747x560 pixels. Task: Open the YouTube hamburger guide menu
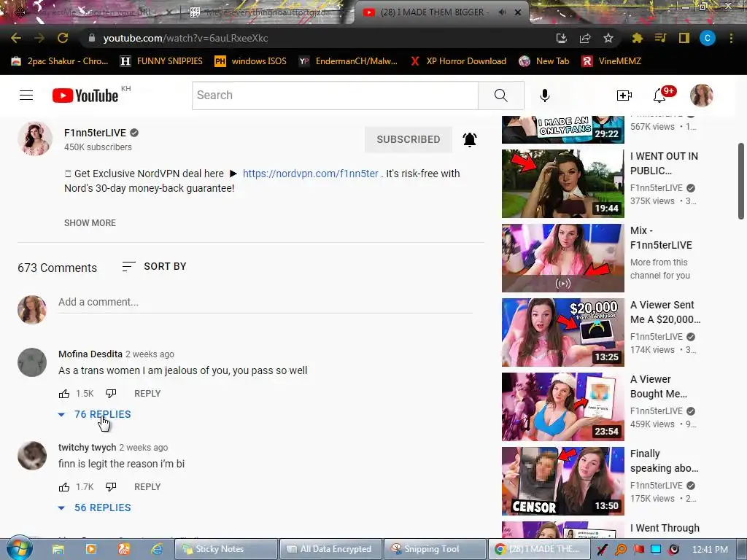(x=26, y=96)
